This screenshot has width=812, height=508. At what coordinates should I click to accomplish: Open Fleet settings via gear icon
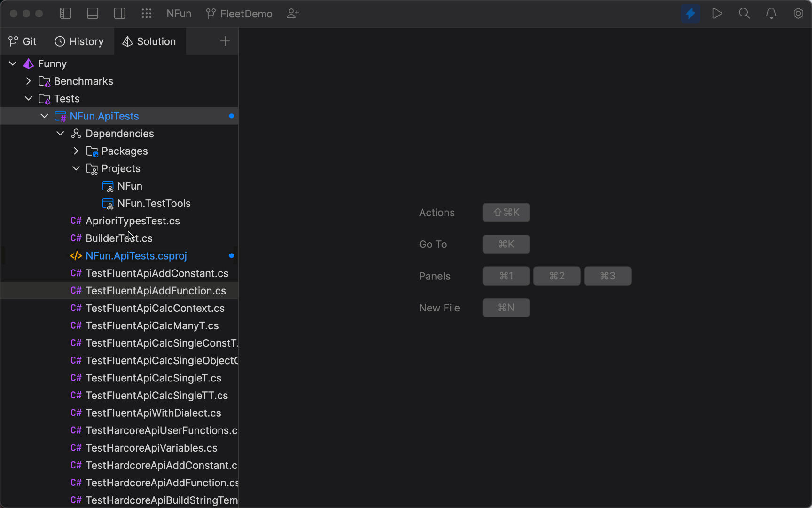point(798,13)
